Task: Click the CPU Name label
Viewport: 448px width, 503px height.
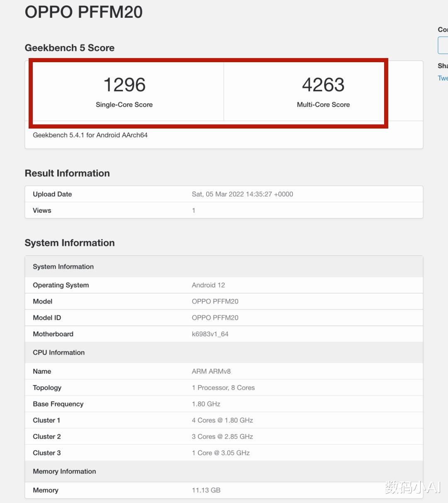Action: 42,372
